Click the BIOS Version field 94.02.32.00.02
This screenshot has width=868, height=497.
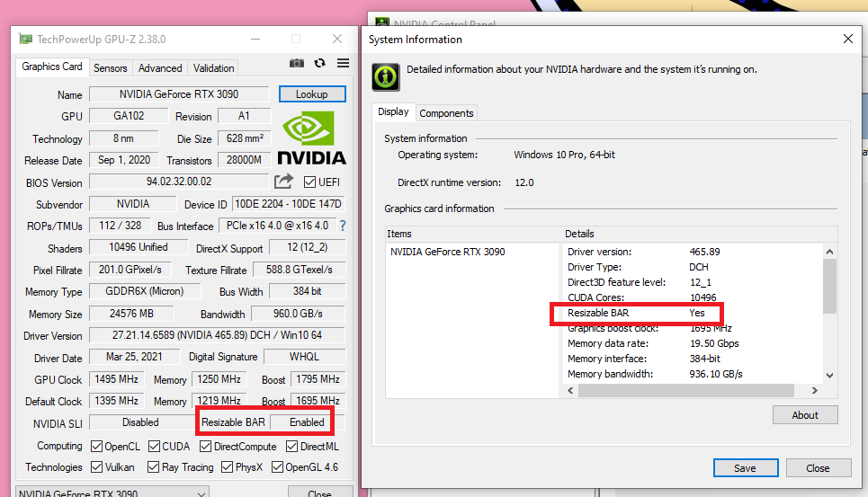tap(179, 182)
